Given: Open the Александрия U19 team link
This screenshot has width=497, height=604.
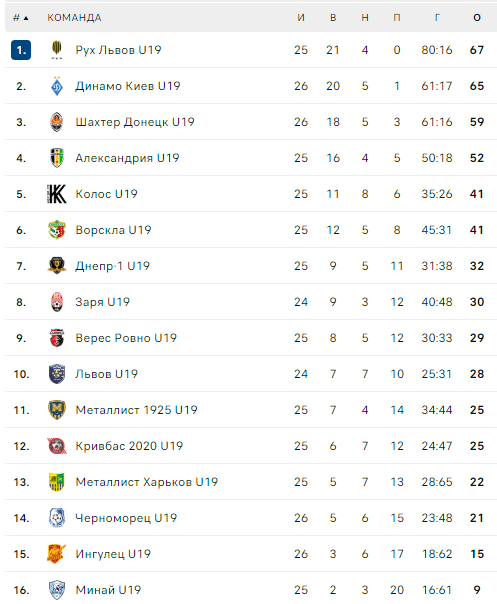Looking at the screenshot, I should (128, 158).
